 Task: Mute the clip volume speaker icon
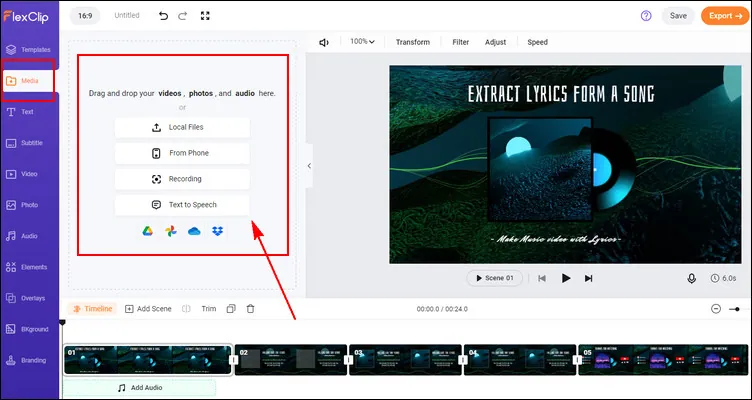pyautogui.click(x=324, y=42)
